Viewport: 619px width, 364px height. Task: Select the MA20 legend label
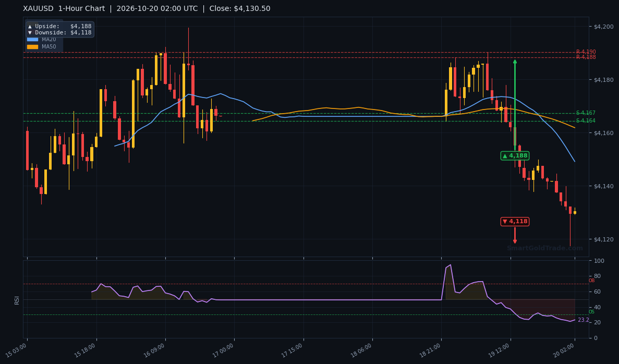(49, 40)
